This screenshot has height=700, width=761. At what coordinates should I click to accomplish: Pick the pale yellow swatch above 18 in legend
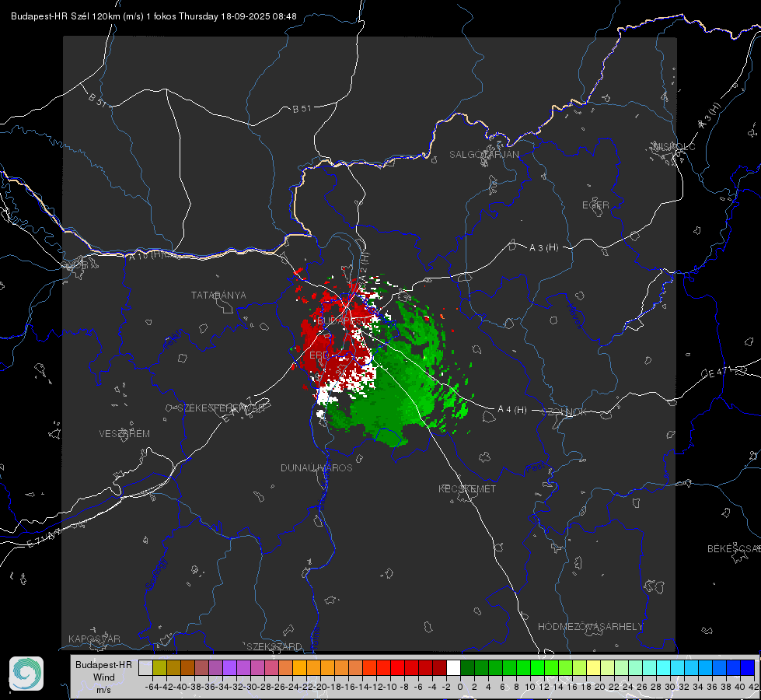[x=594, y=667]
